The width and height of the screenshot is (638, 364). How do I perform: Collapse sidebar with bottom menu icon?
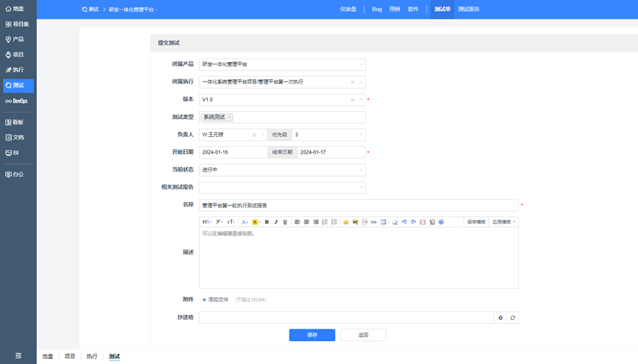pos(18,355)
